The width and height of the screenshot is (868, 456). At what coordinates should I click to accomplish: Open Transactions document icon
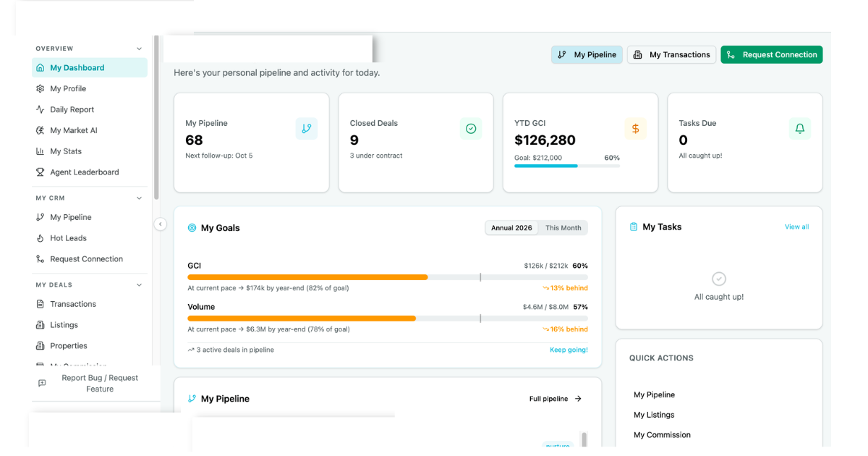click(41, 304)
